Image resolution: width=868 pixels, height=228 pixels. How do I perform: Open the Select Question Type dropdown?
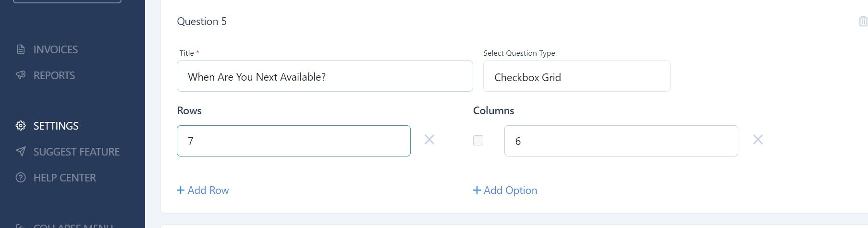[x=576, y=76]
